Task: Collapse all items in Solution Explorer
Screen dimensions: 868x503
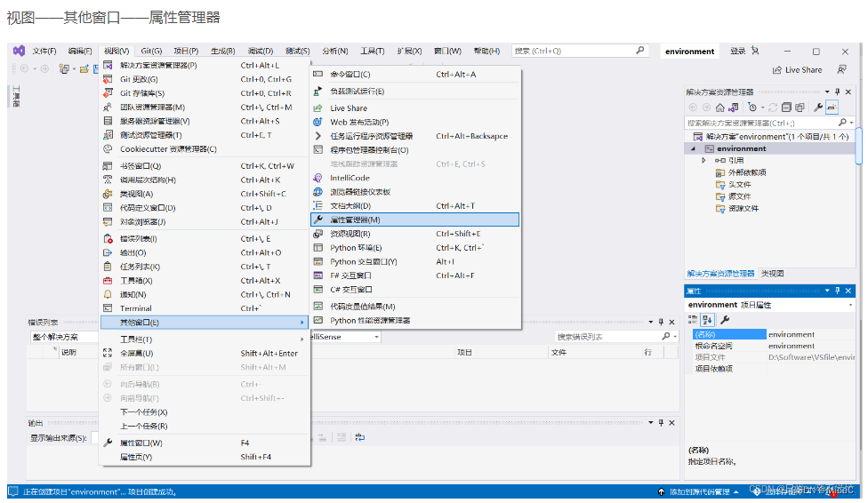Action: click(786, 108)
